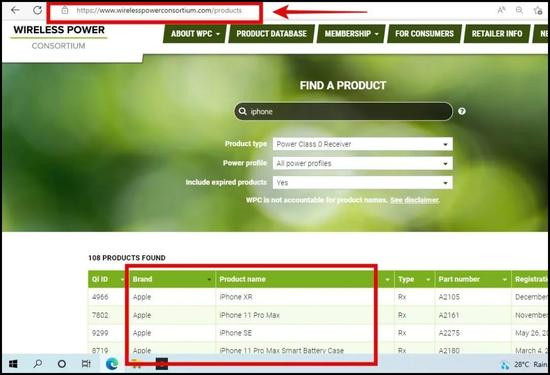Select iPhone 11 Pro Max Smart Battery Case
This screenshot has height=375, width=550.
(281, 350)
